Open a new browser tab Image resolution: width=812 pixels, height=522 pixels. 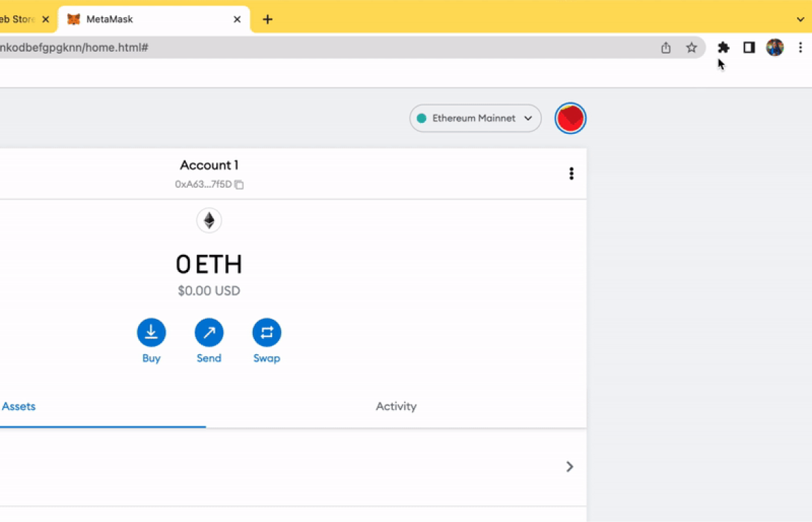coord(267,19)
